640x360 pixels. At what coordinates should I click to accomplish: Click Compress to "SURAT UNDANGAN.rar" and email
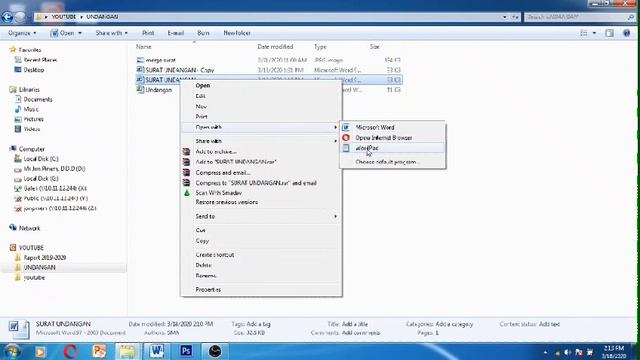point(261,183)
